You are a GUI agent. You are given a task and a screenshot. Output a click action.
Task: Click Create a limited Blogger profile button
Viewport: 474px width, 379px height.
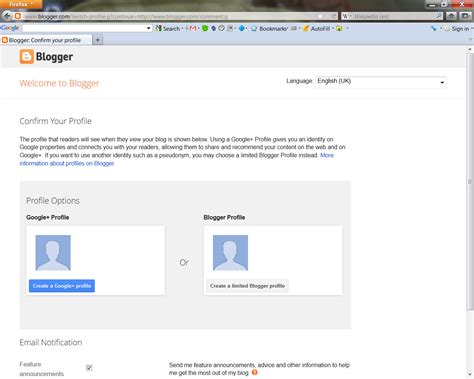tap(247, 286)
